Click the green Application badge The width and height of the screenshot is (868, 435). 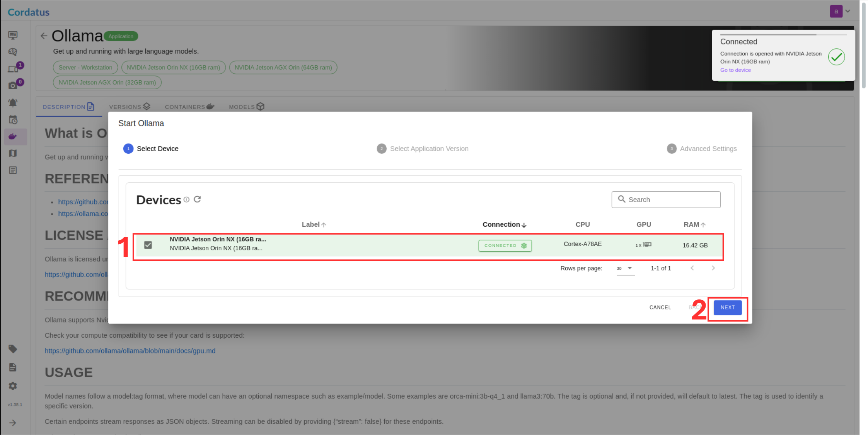[121, 36]
